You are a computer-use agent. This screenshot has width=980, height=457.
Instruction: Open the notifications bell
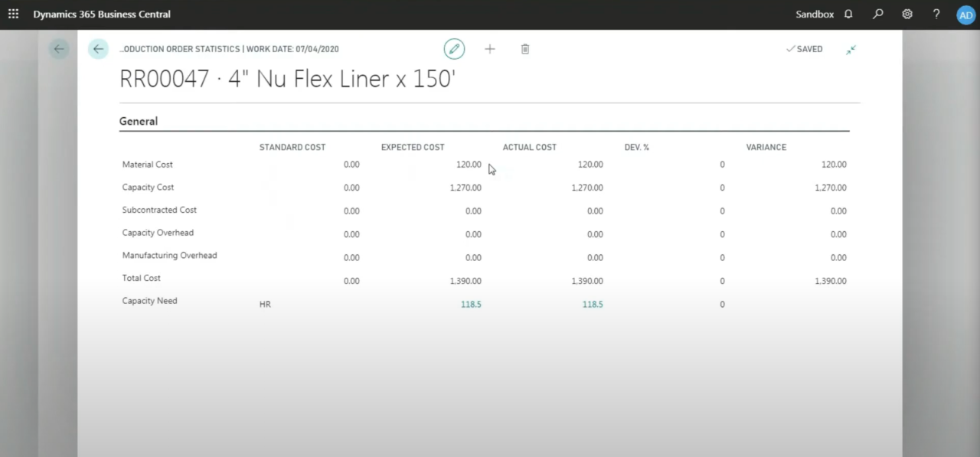pos(848,14)
